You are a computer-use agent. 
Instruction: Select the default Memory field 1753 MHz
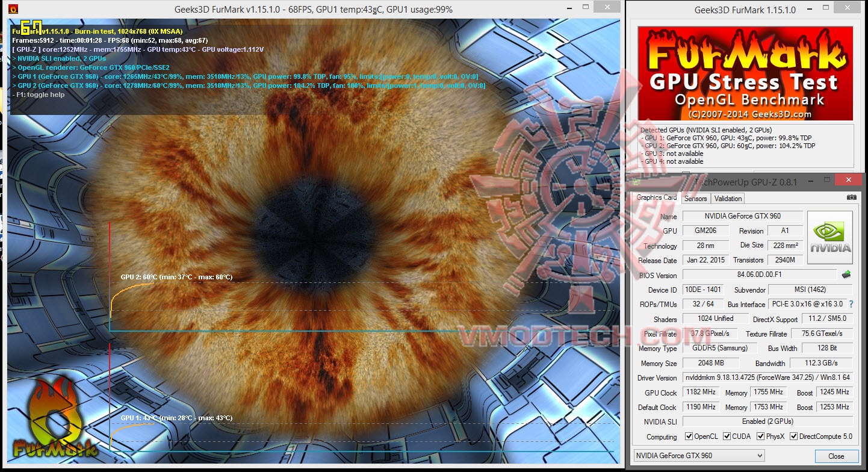tap(768, 407)
